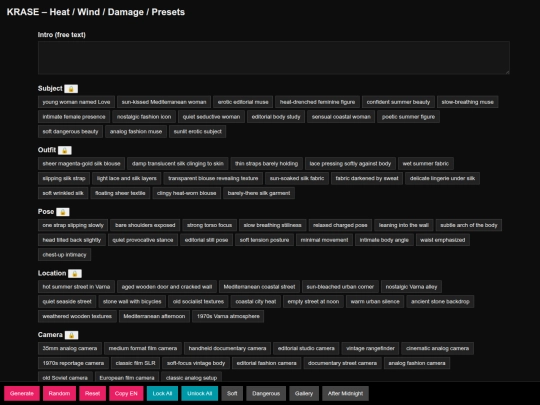The width and height of the screenshot is (540, 405).
Task: Apply the After Midnight preset
Action: tap(345, 394)
